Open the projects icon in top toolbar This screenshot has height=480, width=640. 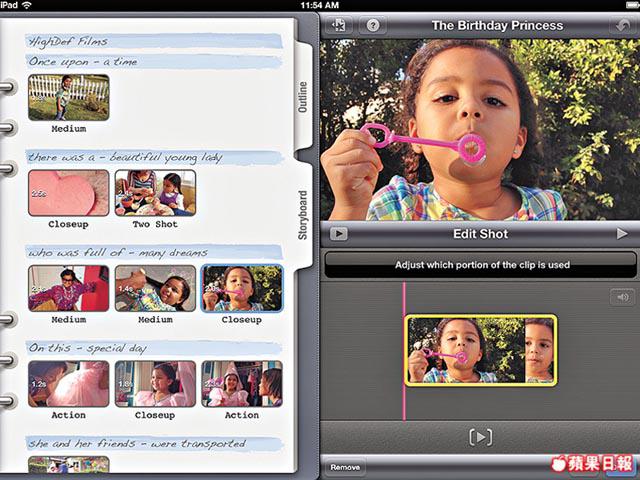tap(338, 25)
